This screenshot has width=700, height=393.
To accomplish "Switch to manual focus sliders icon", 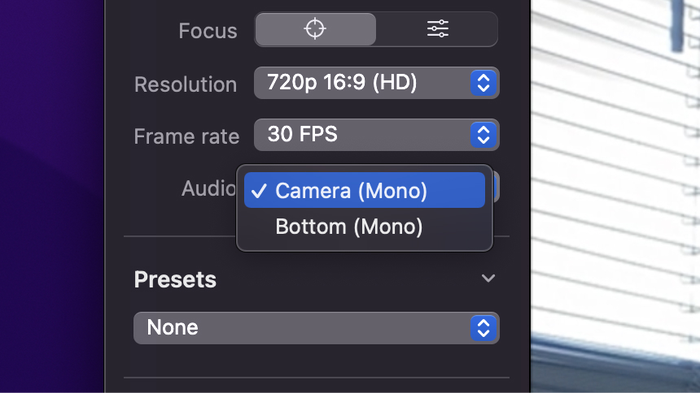I will point(438,29).
